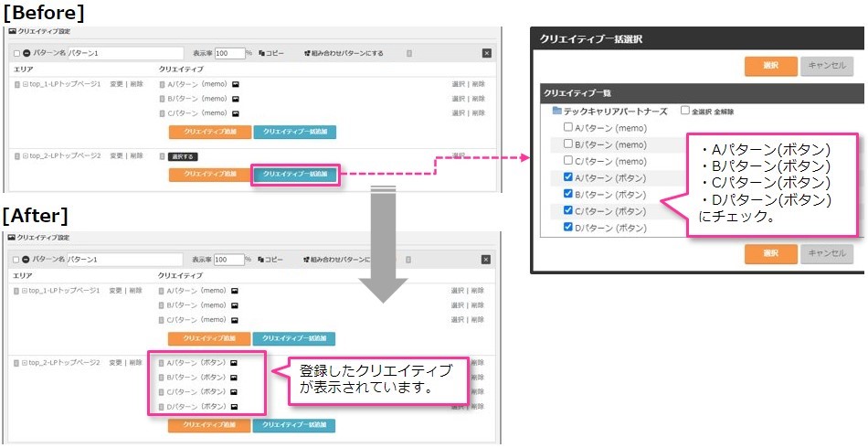868x448 pixels.
Task: Click the header drag handle right of 組み合わせパターンにする in Before panel
Action: pyautogui.click(x=409, y=53)
